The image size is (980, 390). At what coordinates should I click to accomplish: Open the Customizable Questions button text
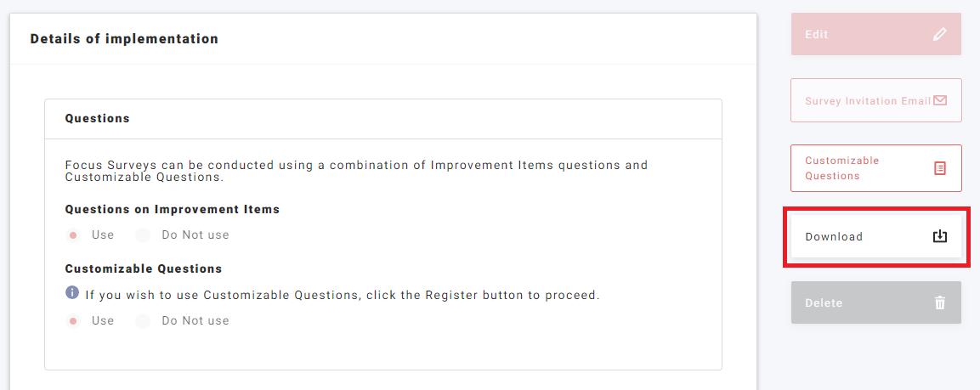[841, 168]
